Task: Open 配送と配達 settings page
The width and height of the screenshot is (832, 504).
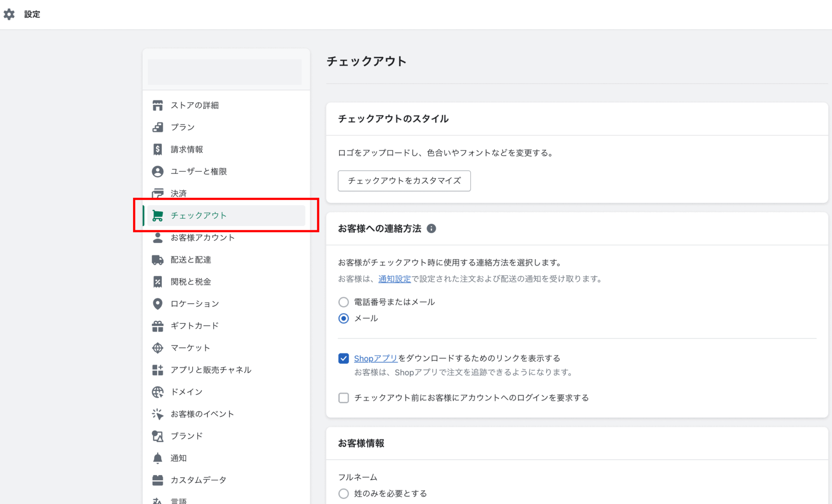Action: (226, 260)
